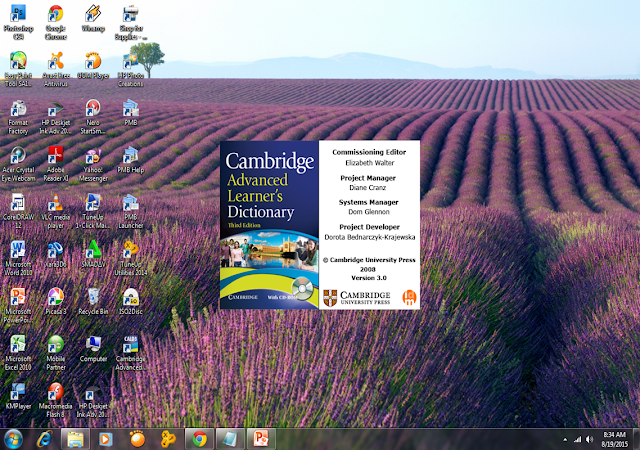Viewport: 640px width, 450px height.
Task: Open the PMB Help shortcut
Action: click(x=131, y=160)
